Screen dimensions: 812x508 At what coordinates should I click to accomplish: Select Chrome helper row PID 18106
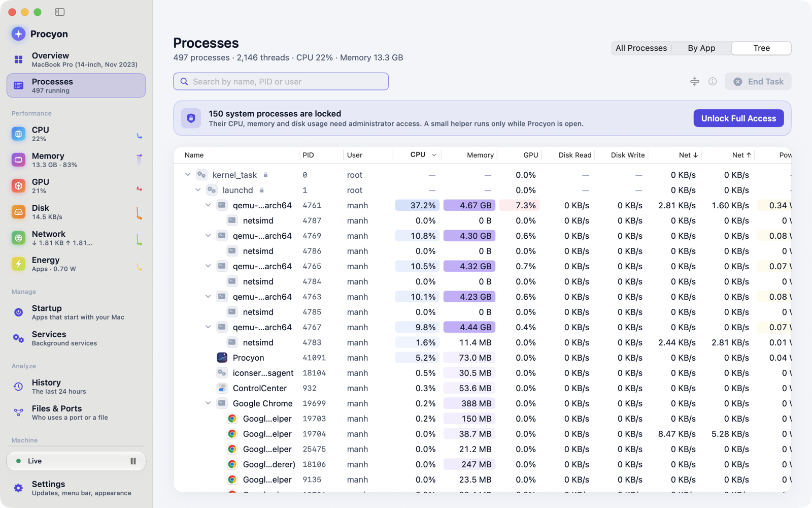tap(482, 464)
